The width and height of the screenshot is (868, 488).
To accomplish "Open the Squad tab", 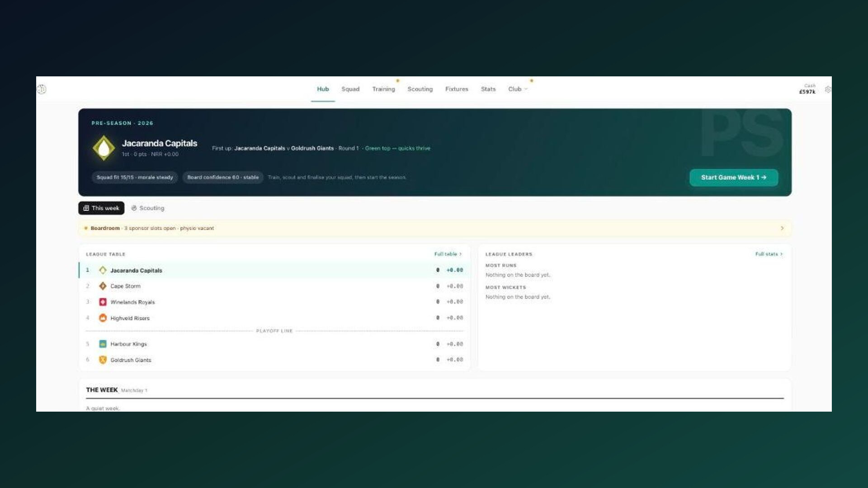I will tap(350, 89).
